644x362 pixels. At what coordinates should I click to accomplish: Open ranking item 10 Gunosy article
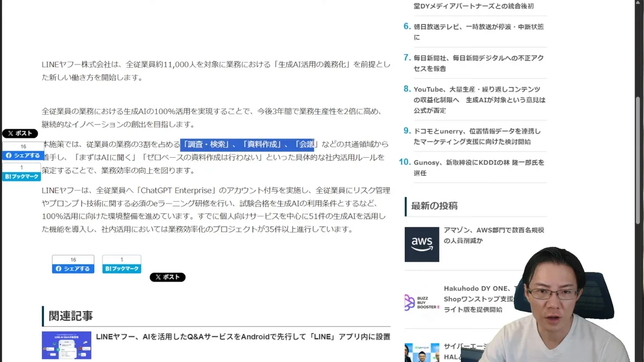479,167
